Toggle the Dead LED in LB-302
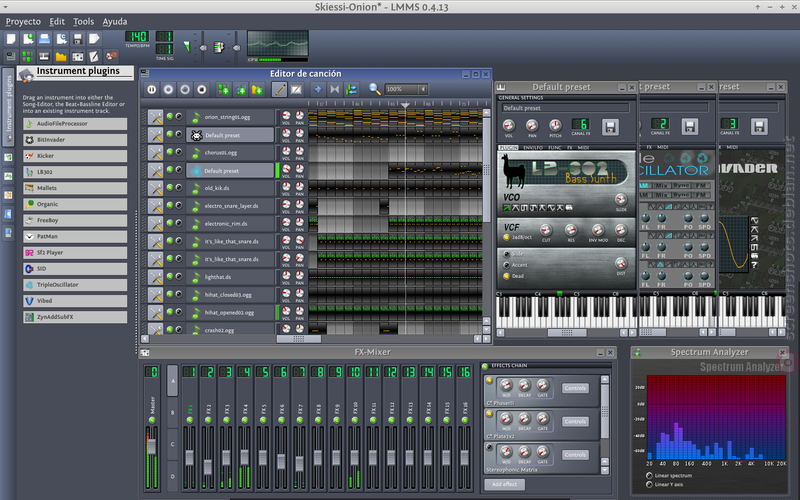This screenshot has height=500, width=800. [506, 276]
